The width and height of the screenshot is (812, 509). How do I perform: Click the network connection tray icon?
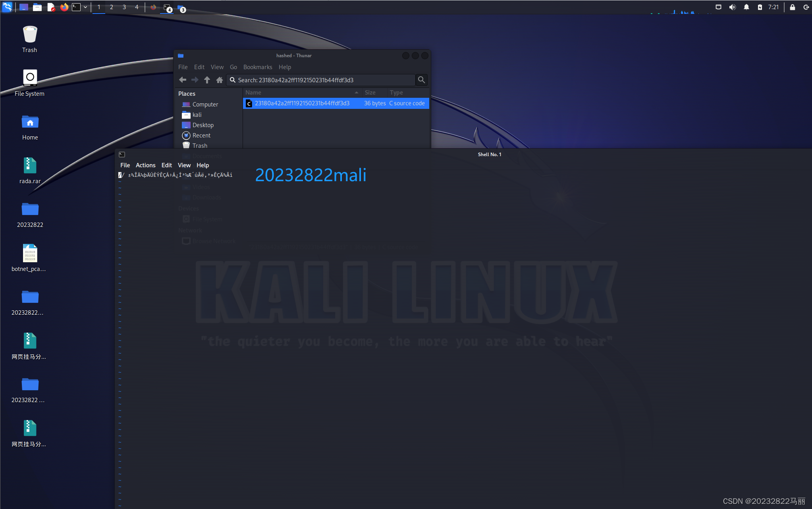coord(718,7)
